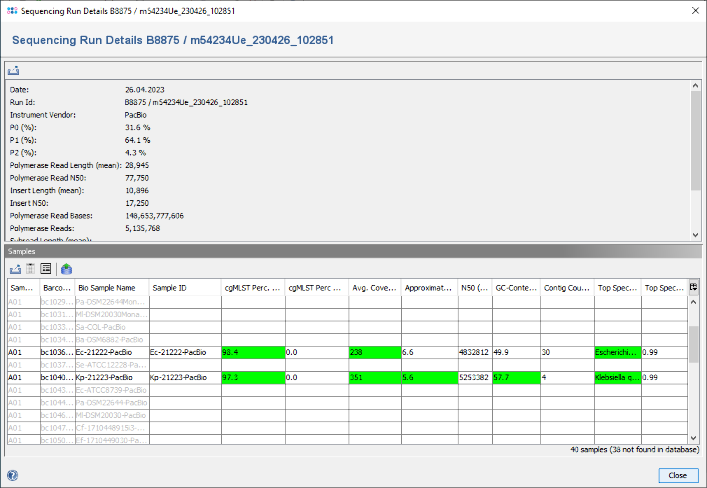Click the Samples panel header bar

pos(350,251)
